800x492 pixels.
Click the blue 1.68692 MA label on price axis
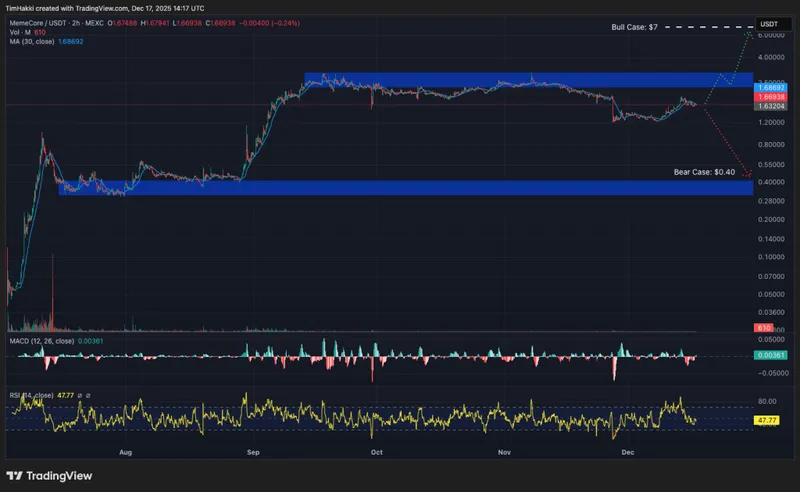tap(770, 88)
